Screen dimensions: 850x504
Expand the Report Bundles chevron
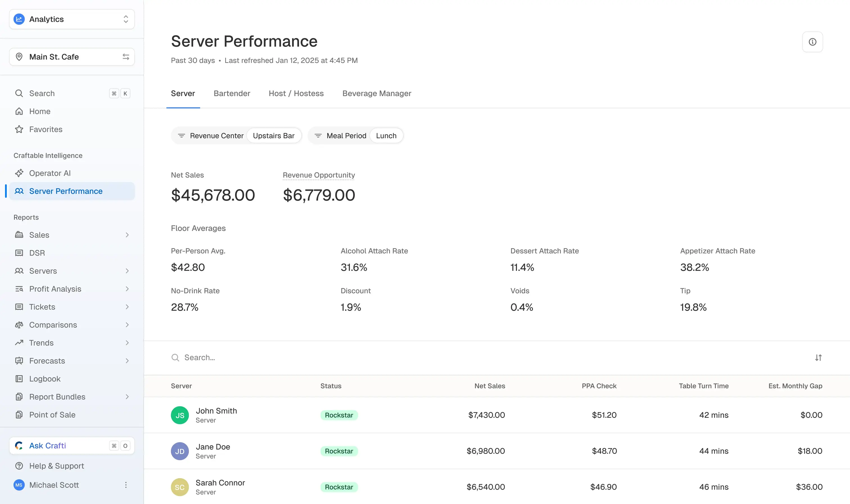[127, 397]
